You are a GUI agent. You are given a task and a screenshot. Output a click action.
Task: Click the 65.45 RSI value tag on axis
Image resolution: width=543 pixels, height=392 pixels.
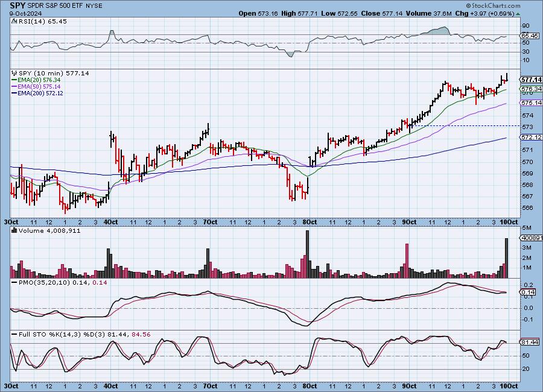coord(530,36)
